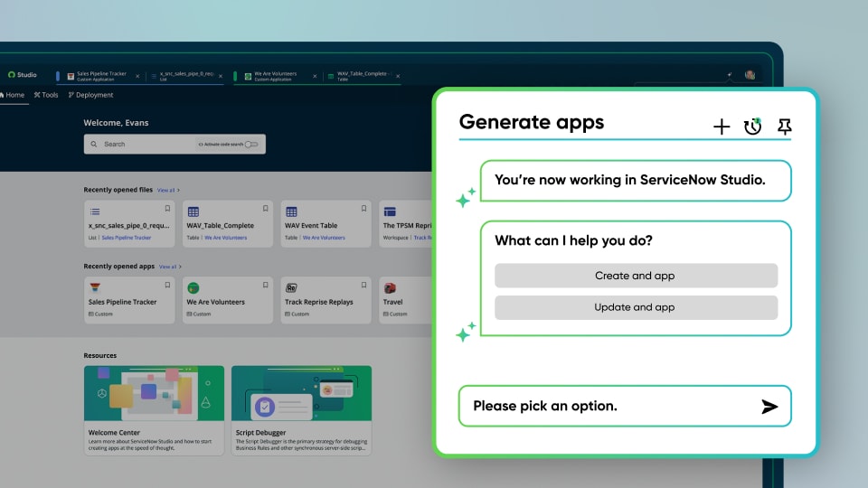Click the Welcome Center title text

click(114, 433)
